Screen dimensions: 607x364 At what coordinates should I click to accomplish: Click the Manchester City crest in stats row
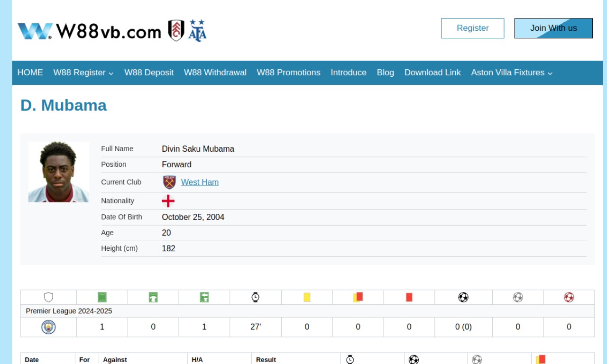48,327
